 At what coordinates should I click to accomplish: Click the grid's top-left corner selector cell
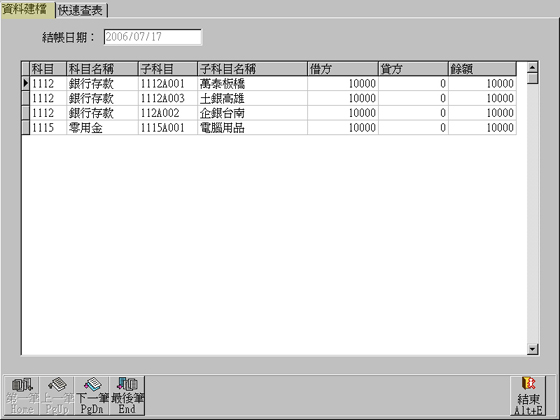coord(25,69)
